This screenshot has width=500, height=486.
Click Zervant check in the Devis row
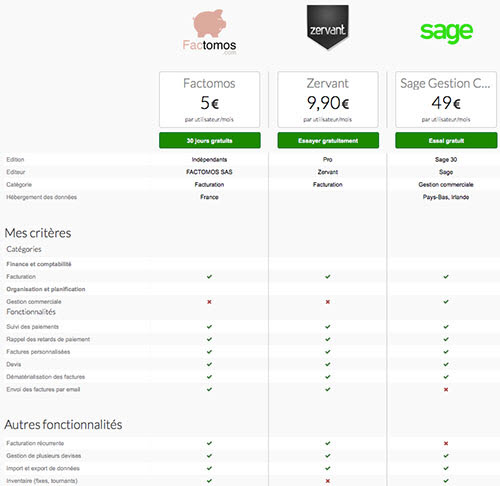[x=328, y=364]
